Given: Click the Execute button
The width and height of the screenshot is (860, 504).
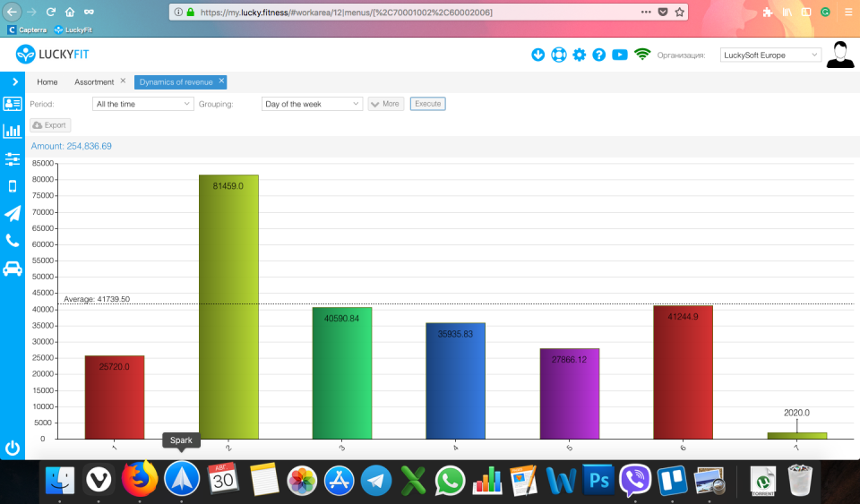Looking at the screenshot, I should [x=428, y=104].
